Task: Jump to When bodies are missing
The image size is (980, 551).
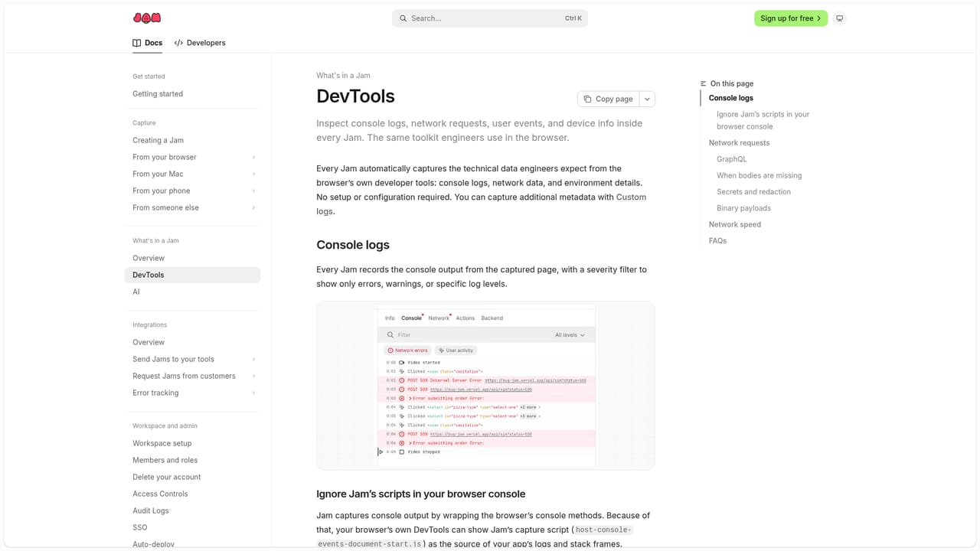Action: (759, 176)
